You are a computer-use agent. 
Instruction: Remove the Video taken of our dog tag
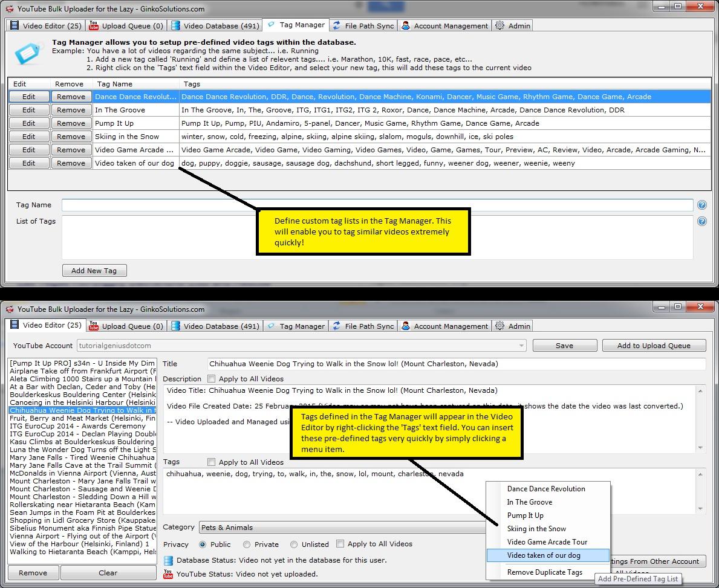tap(71, 163)
